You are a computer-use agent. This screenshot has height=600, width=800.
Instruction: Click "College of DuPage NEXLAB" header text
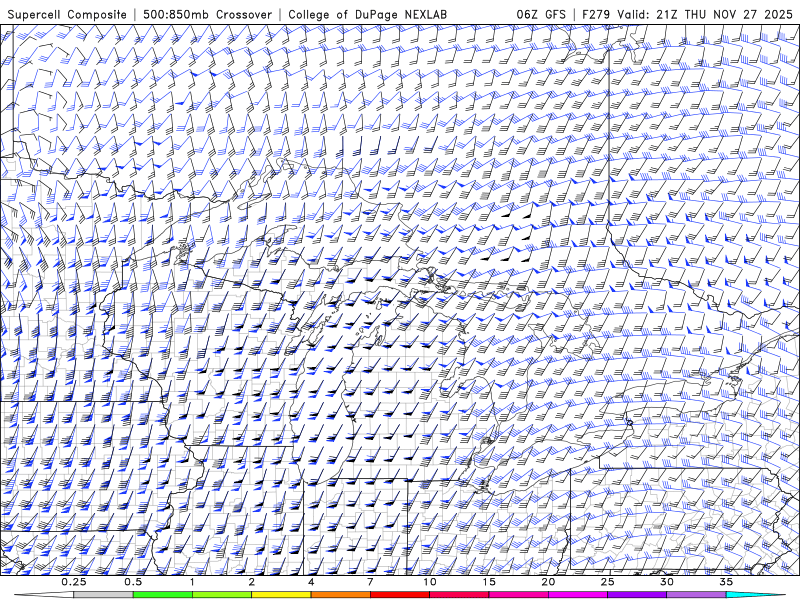[x=367, y=14]
